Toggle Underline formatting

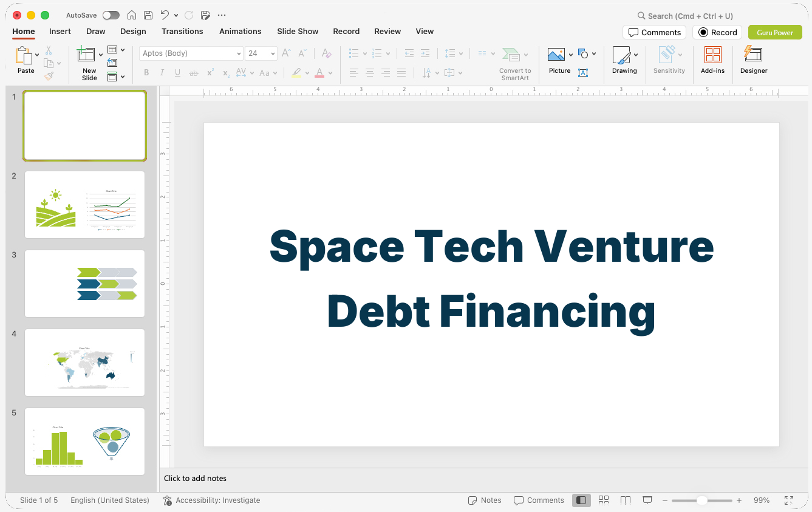(177, 73)
